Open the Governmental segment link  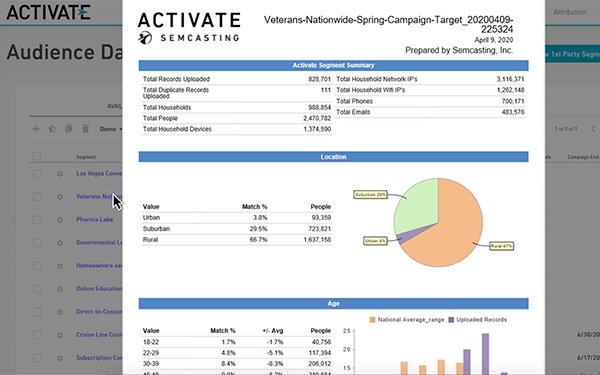point(99,243)
